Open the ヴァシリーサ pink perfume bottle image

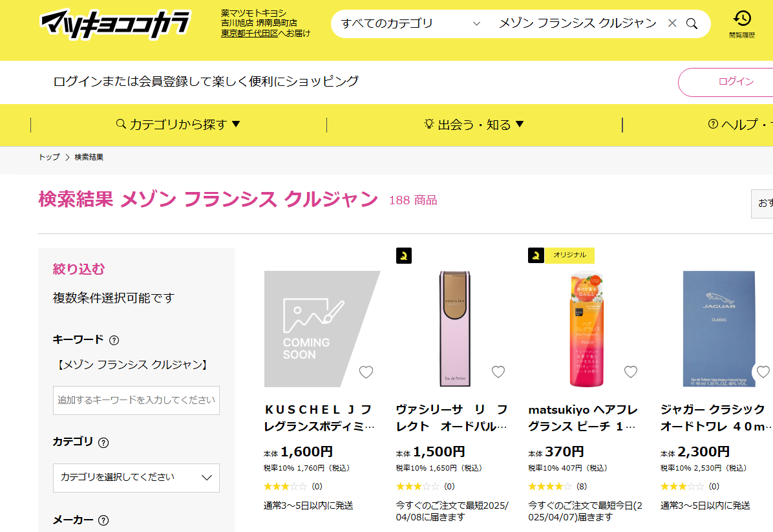coord(454,329)
